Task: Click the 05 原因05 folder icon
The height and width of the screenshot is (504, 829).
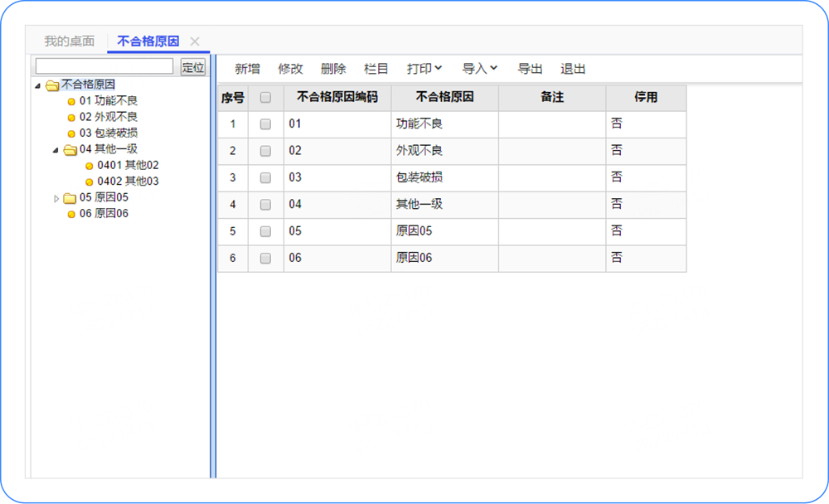Action: click(x=70, y=198)
